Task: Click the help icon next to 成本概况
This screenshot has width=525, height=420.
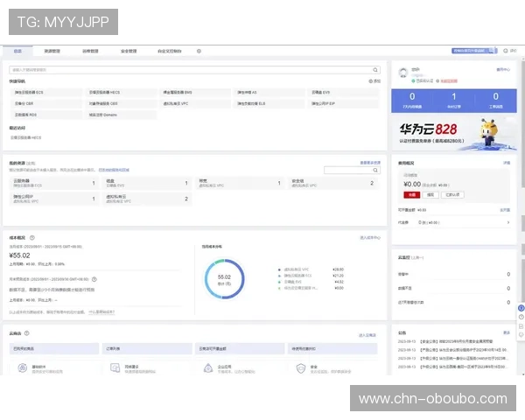Action: 32,237
